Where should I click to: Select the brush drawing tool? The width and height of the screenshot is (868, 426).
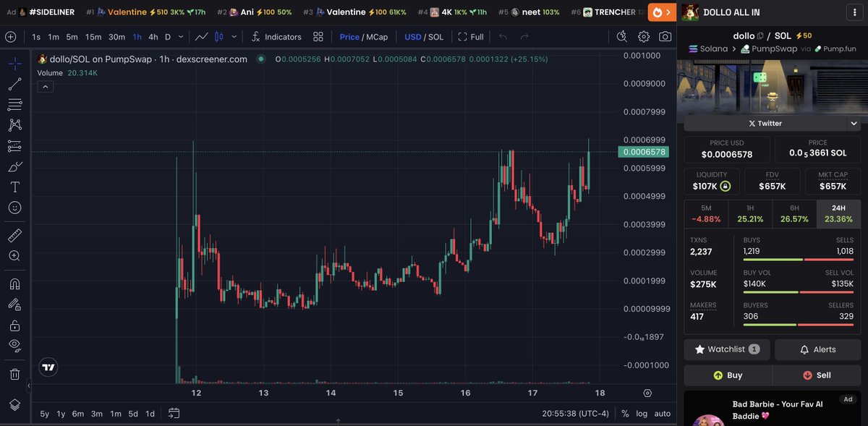(x=14, y=167)
